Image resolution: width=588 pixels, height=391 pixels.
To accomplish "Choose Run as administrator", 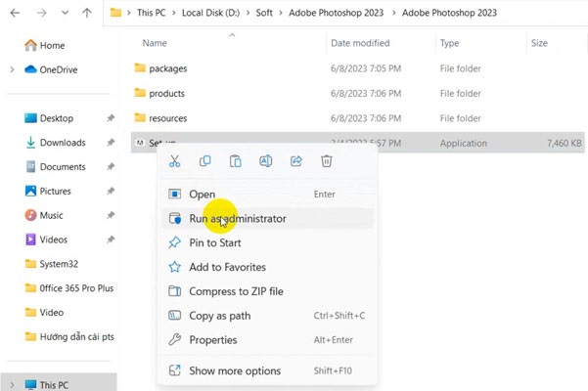I will click(x=237, y=219).
